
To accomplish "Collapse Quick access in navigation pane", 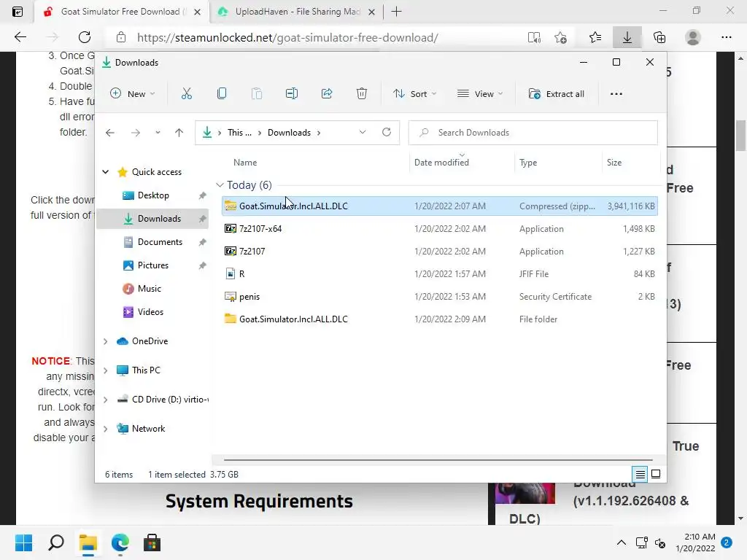I will (106, 172).
